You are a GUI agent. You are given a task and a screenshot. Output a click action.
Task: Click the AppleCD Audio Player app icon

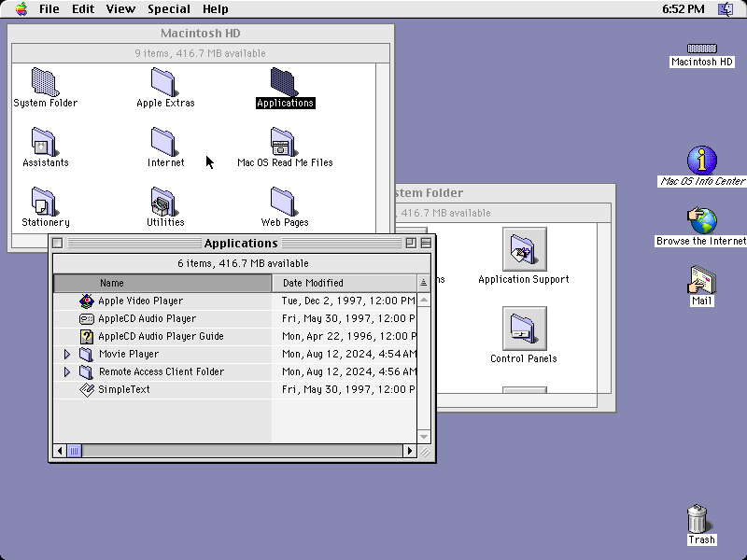[x=87, y=318]
